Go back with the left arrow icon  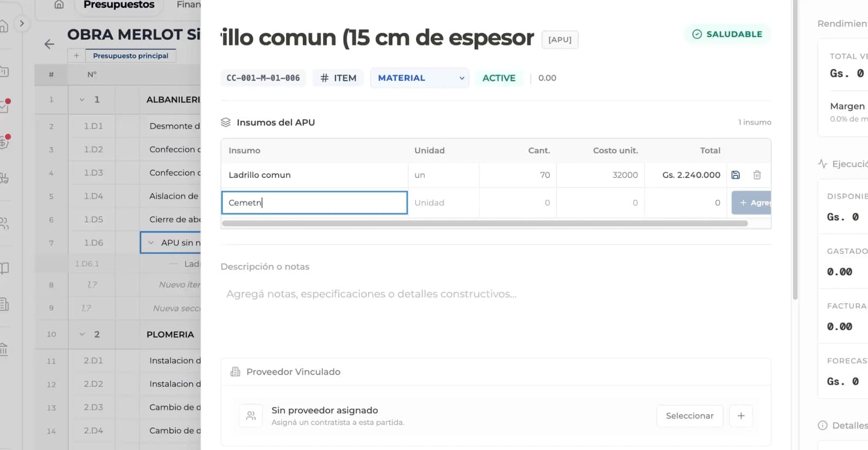click(49, 44)
